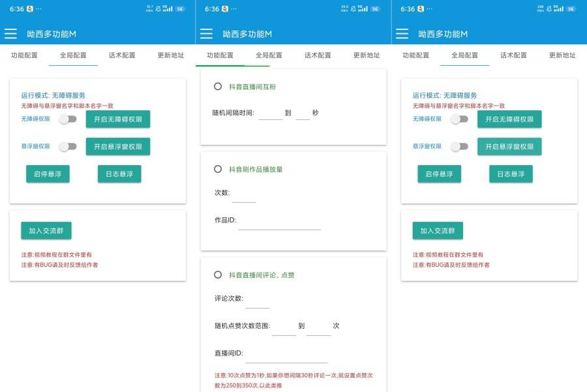Focus the 评论次数 input field
587x392 pixels.
257,301
